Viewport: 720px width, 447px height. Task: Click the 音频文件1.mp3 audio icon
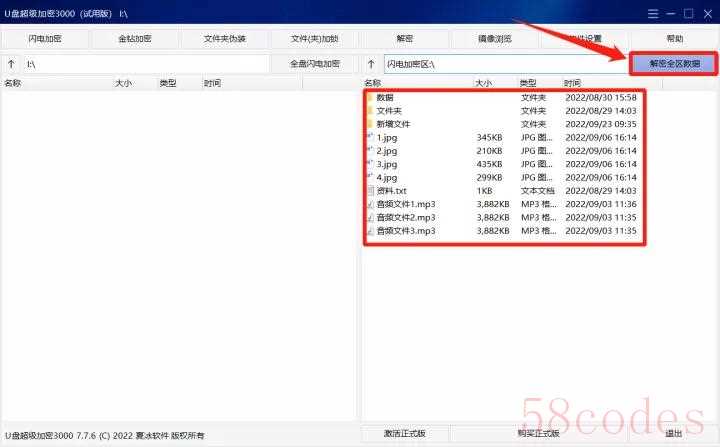370,204
